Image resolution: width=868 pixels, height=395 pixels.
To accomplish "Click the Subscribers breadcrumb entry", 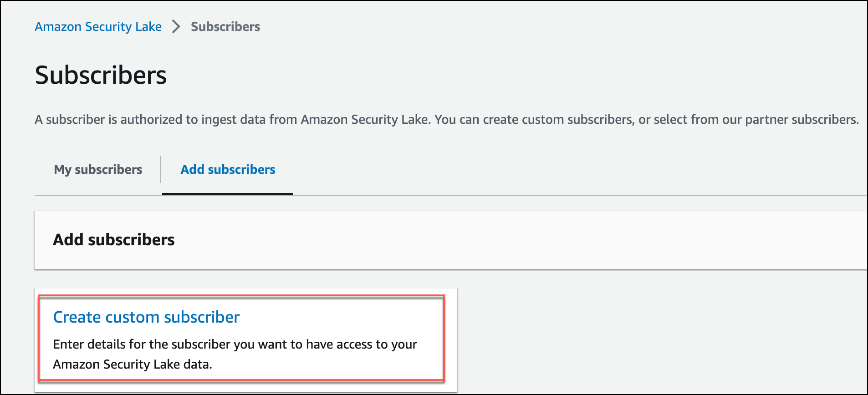I will (225, 26).
